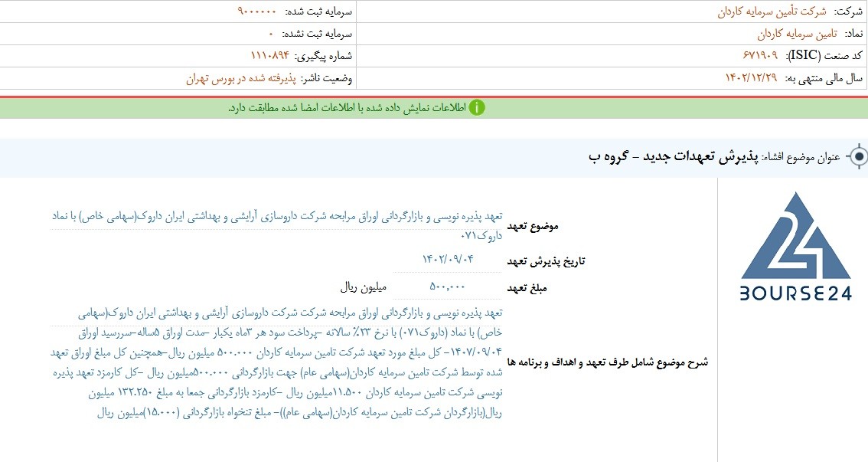Click the symbol value 'تامين سرمايه کاردان'
This screenshot has width=868, height=462.
click(797, 34)
